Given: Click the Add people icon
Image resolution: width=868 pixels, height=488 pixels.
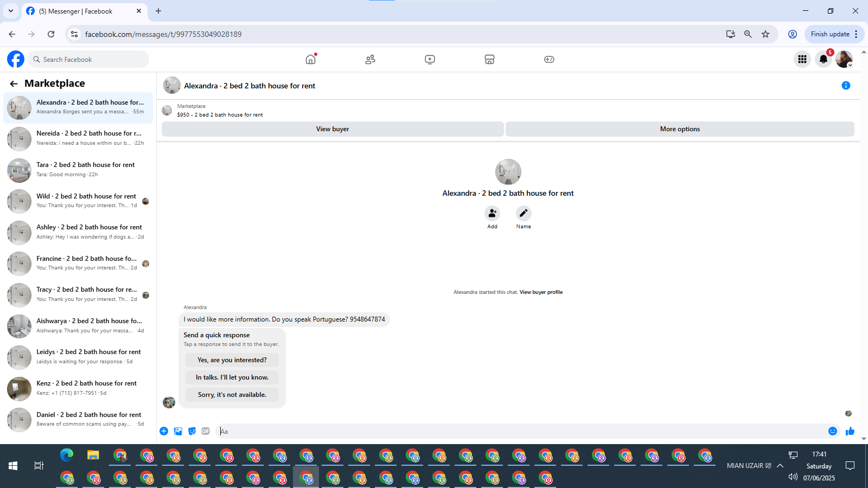Looking at the screenshot, I should click(x=492, y=213).
